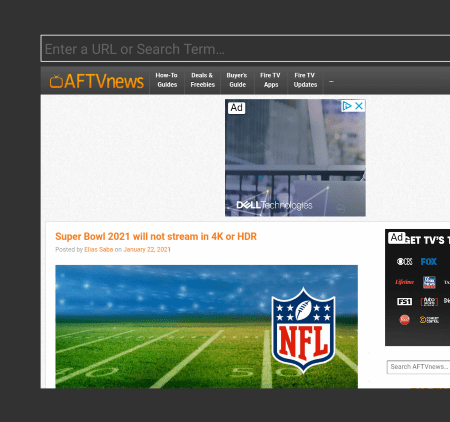450x422 pixels.
Task: Open the Buyer's Guide menu
Action: click(x=237, y=80)
